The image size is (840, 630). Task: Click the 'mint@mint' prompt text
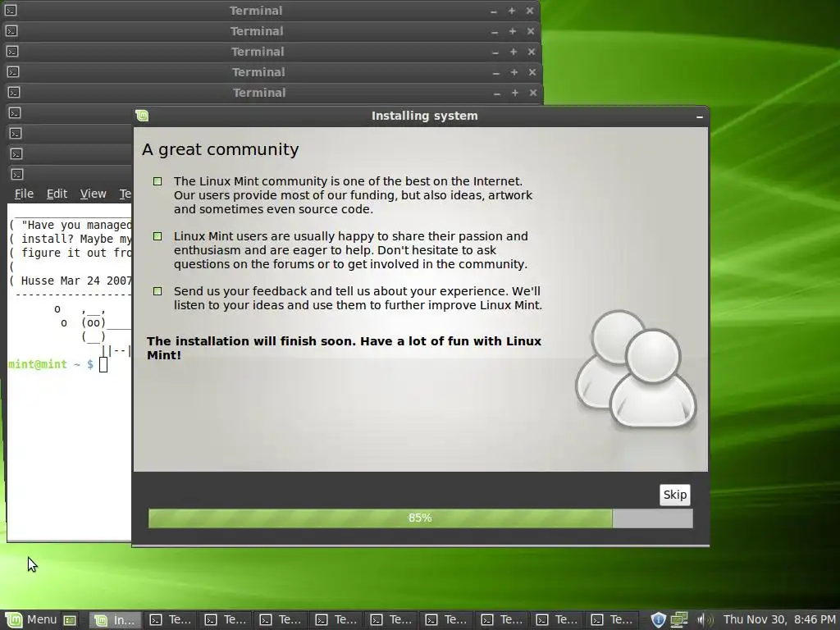38,364
